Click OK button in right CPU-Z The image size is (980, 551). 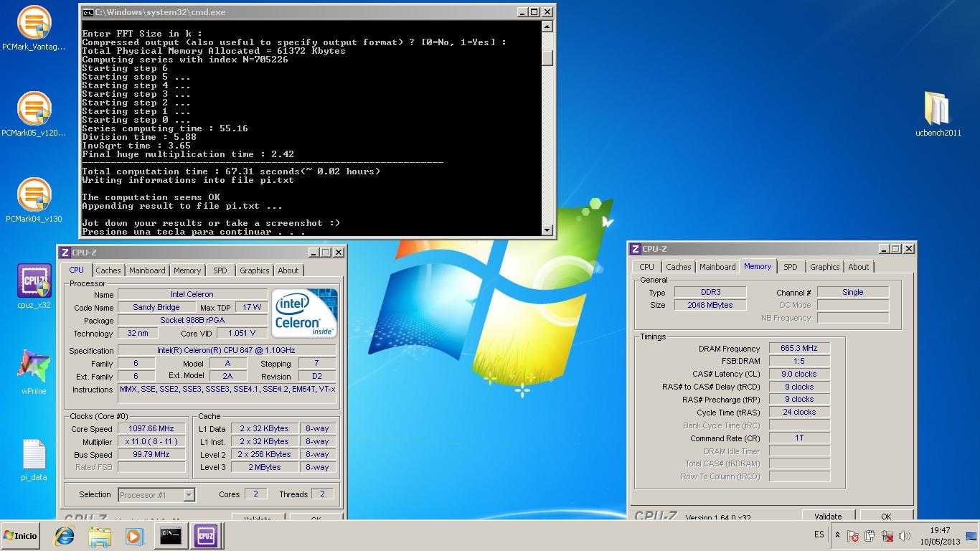tap(886, 516)
